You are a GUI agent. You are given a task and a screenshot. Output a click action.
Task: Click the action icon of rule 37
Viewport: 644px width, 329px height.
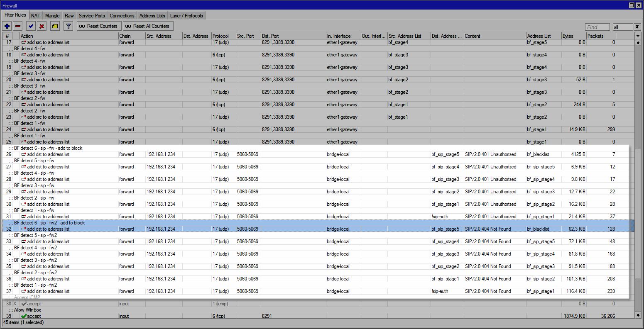(x=24, y=291)
